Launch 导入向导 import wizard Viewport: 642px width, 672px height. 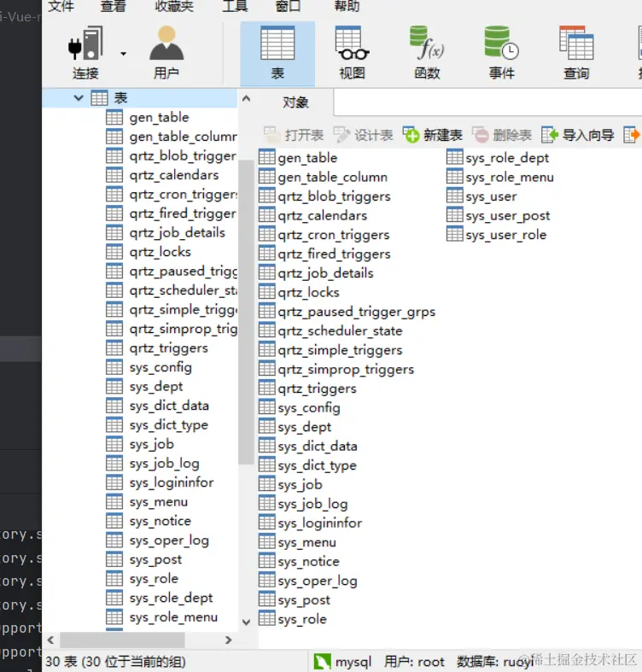577,135
